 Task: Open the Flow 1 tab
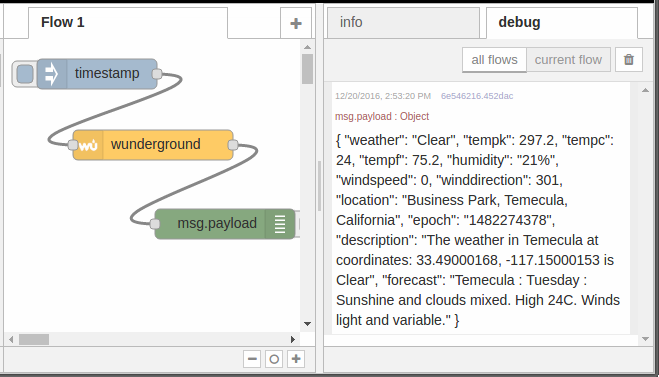tap(128, 23)
